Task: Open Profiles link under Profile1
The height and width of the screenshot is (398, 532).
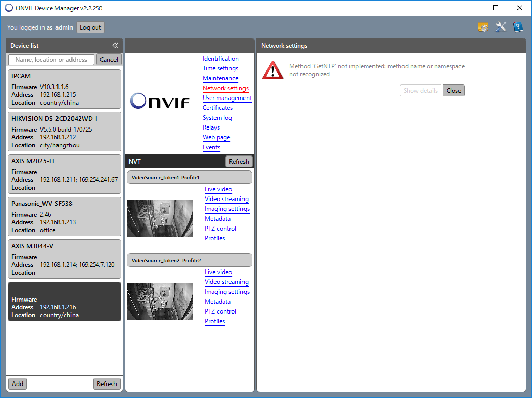Action: 215,238
